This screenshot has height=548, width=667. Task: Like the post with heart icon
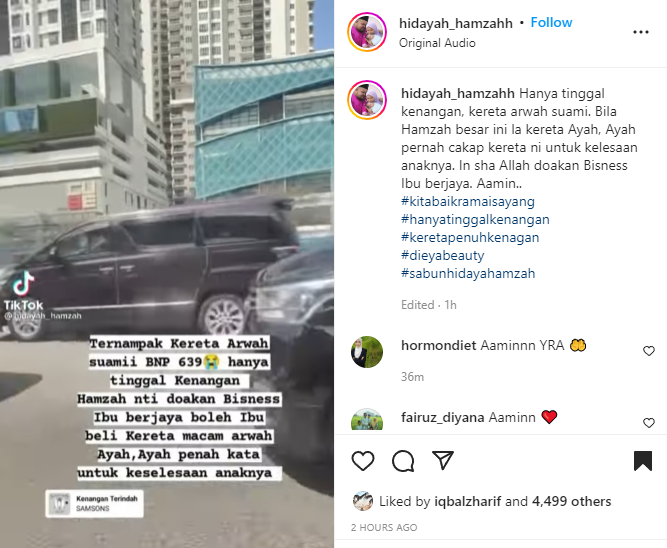pos(363,460)
